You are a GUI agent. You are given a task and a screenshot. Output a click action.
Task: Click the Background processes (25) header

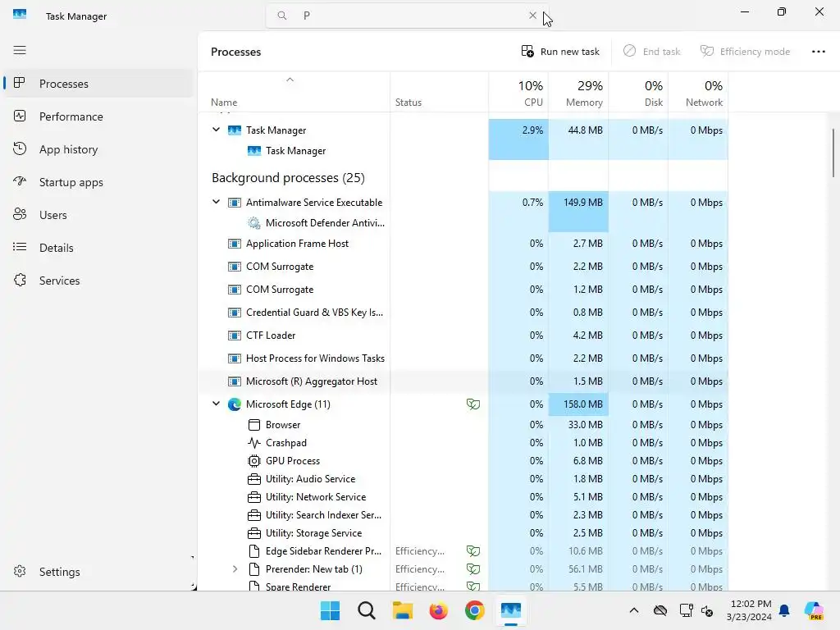pyautogui.click(x=288, y=178)
